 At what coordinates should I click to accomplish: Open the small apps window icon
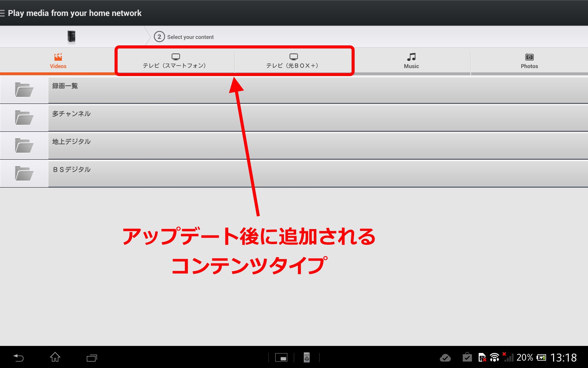click(x=281, y=358)
